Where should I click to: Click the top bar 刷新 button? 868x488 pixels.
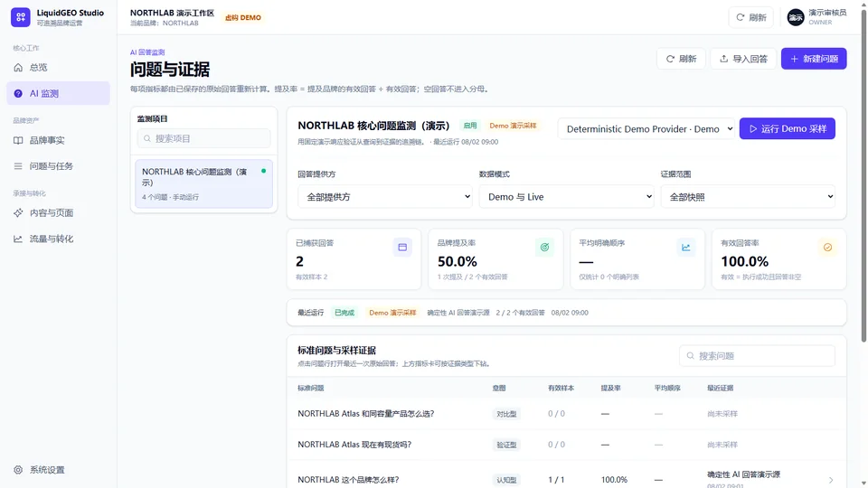click(751, 17)
